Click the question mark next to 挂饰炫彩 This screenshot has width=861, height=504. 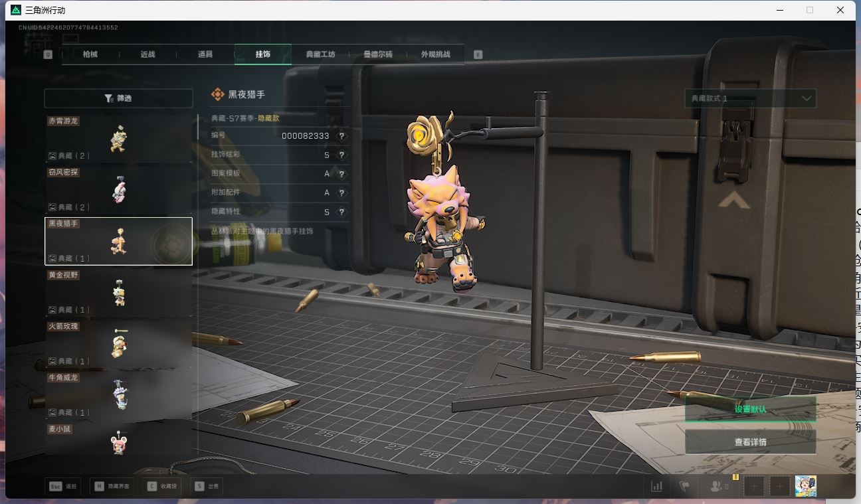click(x=341, y=155)
